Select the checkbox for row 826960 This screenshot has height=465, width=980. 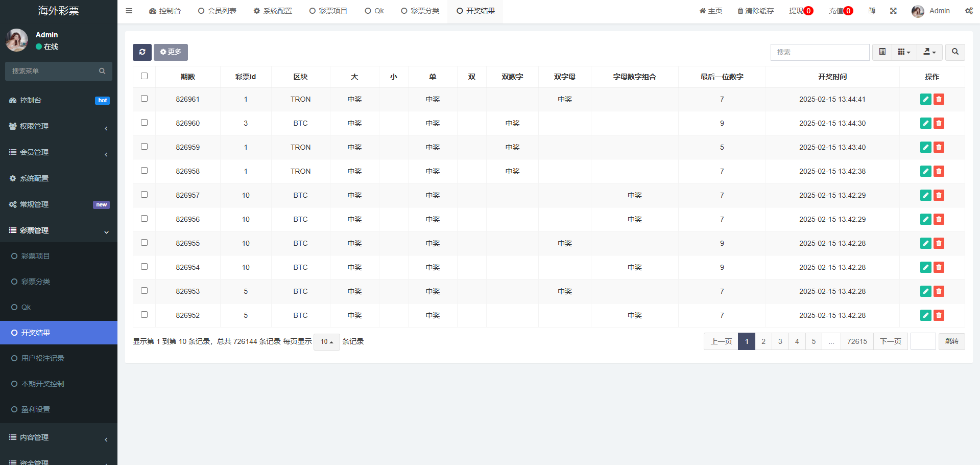pos(144,123)
